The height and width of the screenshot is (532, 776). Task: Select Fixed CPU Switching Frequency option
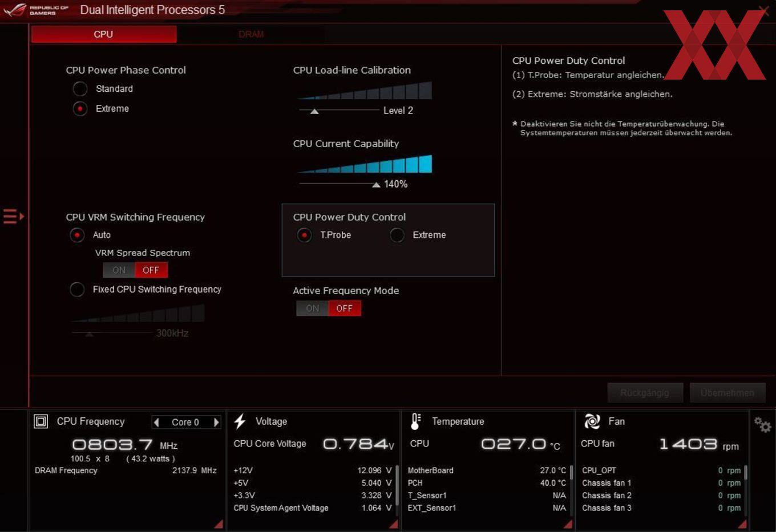(x=77, y=290)
